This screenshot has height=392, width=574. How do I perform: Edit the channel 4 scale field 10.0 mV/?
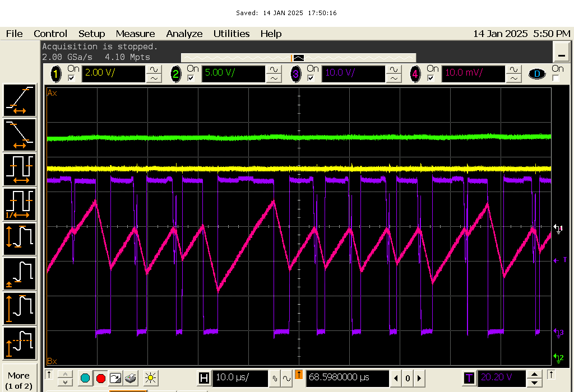[473, 74]
